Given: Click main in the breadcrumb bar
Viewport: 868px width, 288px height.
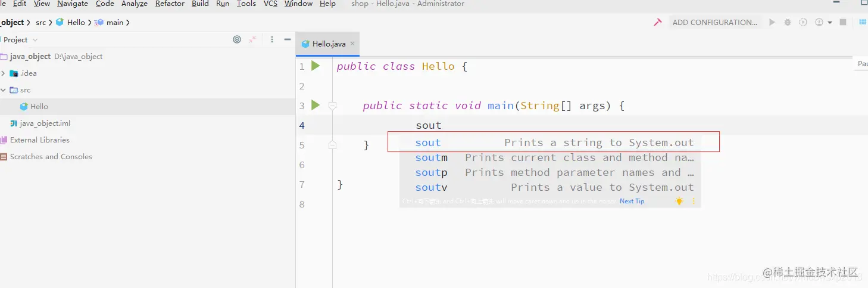Looking at the screenshot, I should pos(115,23).
